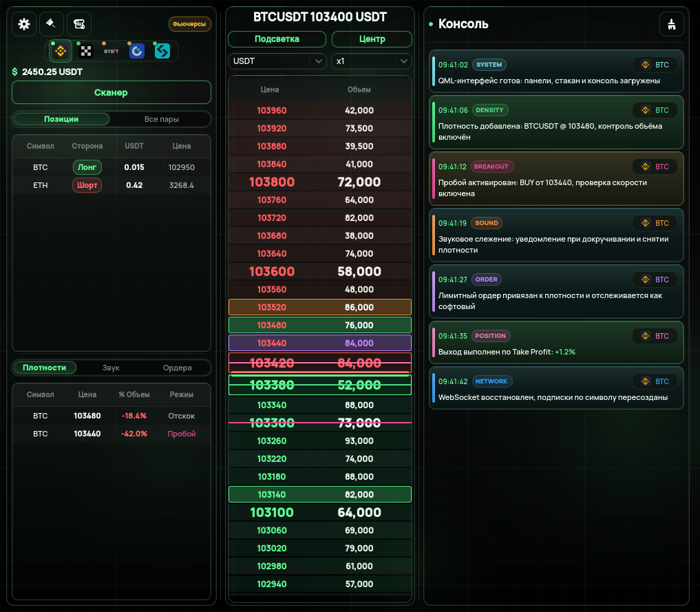Click the 103800 price row
Image resolution: width=700 pixels, height=612 pixels.
click(319, 182)
